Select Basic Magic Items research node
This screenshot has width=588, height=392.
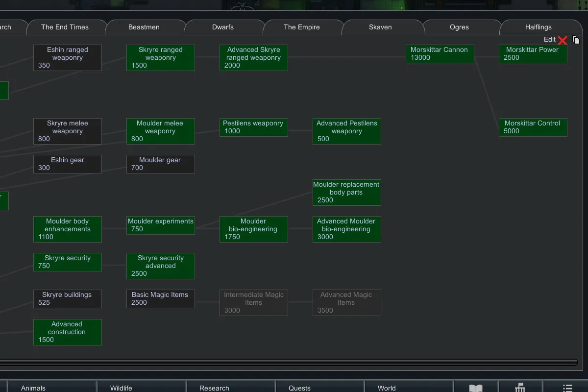(160, 299)
